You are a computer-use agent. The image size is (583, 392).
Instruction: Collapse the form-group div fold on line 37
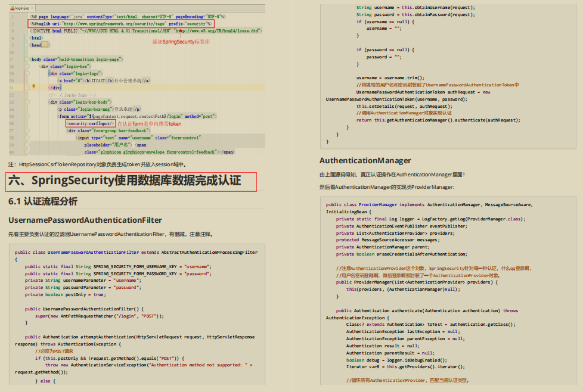[x=27, y=130]
